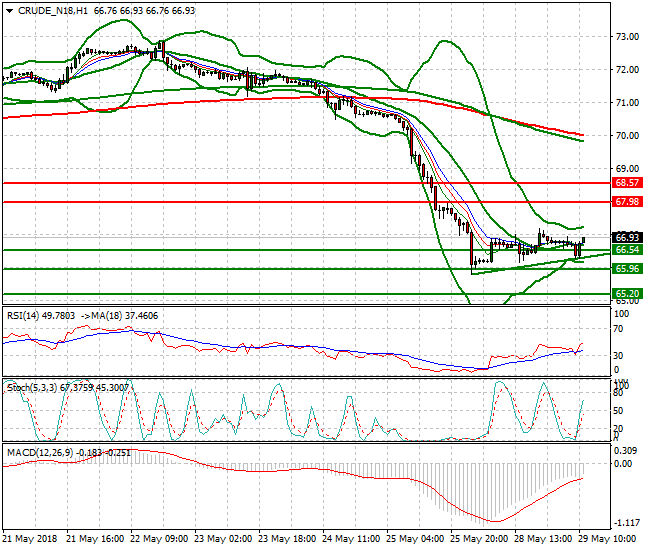Screen dimensions: 650x550
Task: Select the RSI(14) 49.7803 indicator label
Action: [41, 316]
